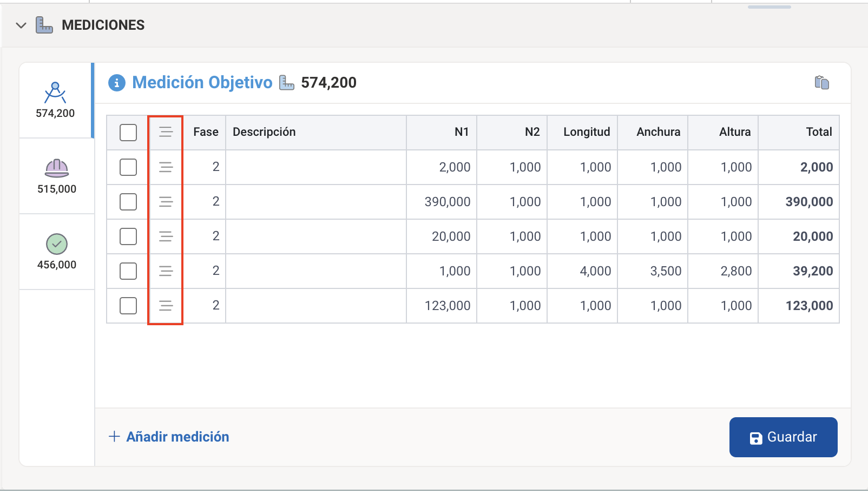Click the blue info icon beside Medición Objetivo

[117, 83]
